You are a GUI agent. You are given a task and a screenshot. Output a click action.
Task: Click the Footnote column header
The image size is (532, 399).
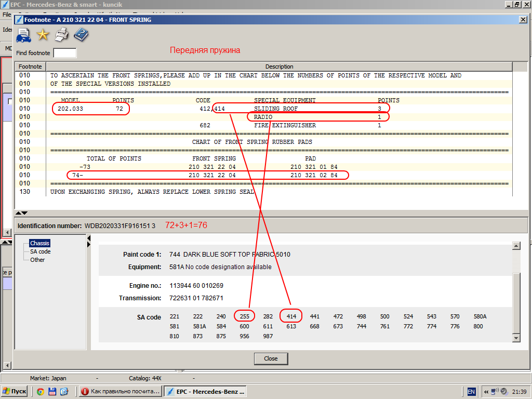pos(30,66)
